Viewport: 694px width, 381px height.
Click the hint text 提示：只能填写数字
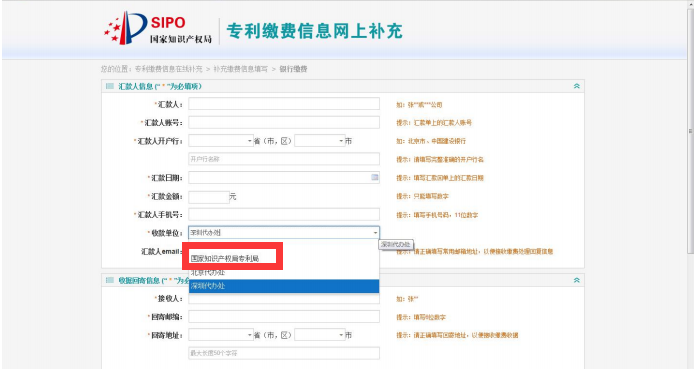point(422,196)
